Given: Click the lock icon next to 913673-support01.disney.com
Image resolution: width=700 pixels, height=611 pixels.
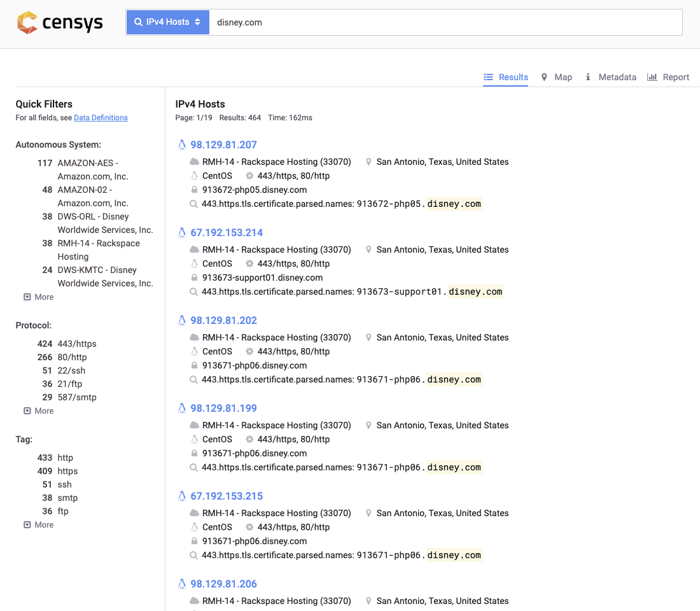Looking at the screenshot, I should point(195,277).
